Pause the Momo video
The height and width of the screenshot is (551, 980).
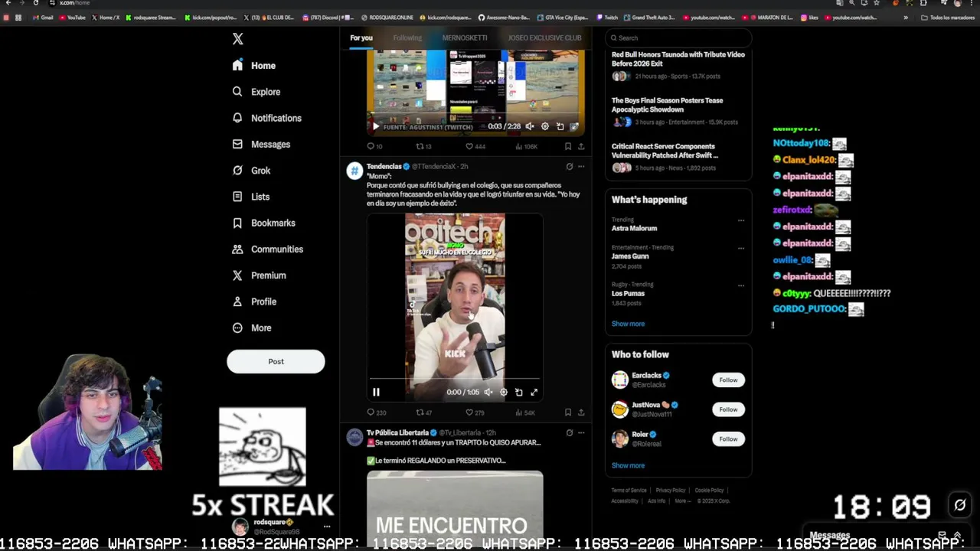376,392
